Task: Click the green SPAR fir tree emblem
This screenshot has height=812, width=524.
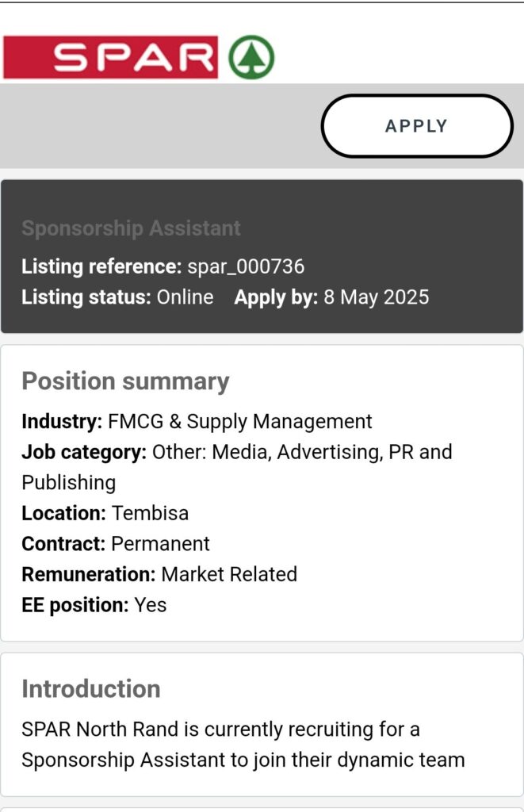Action: coord(251,58)
